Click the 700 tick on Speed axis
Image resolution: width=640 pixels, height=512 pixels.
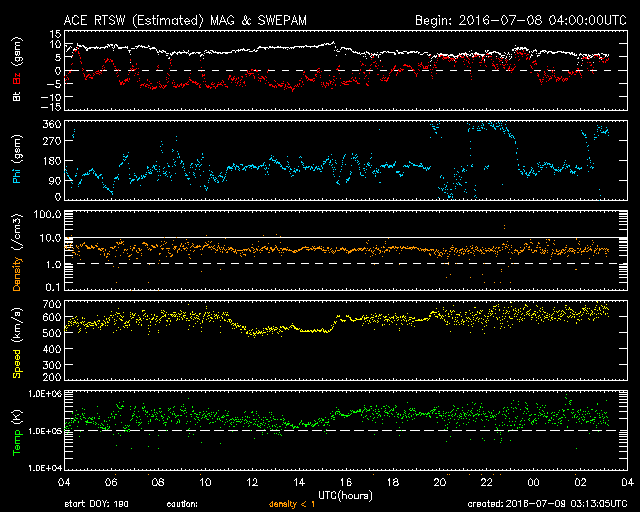tap(47, 303)
